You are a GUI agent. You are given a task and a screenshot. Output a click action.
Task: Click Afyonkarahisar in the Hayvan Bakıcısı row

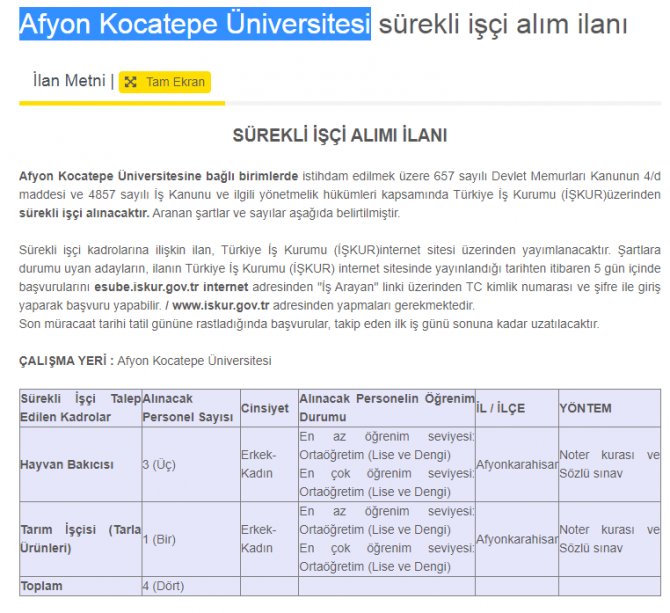[x=517, y=464]
